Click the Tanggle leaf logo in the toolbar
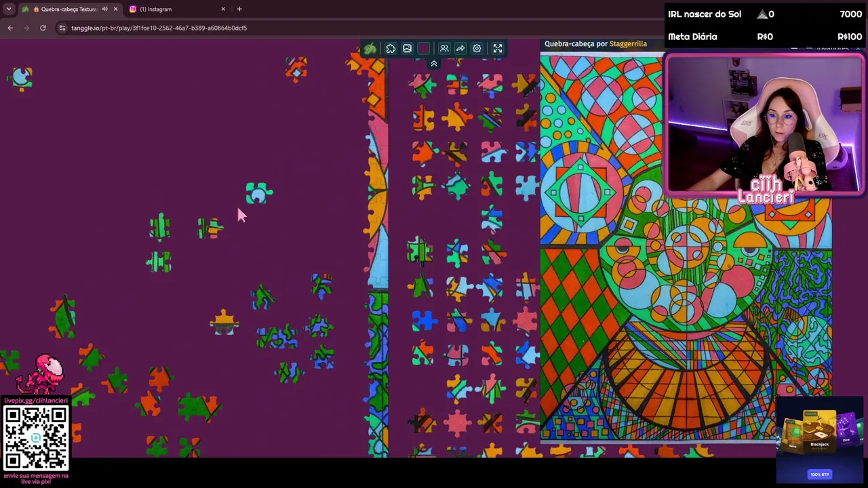 point(370,48)
